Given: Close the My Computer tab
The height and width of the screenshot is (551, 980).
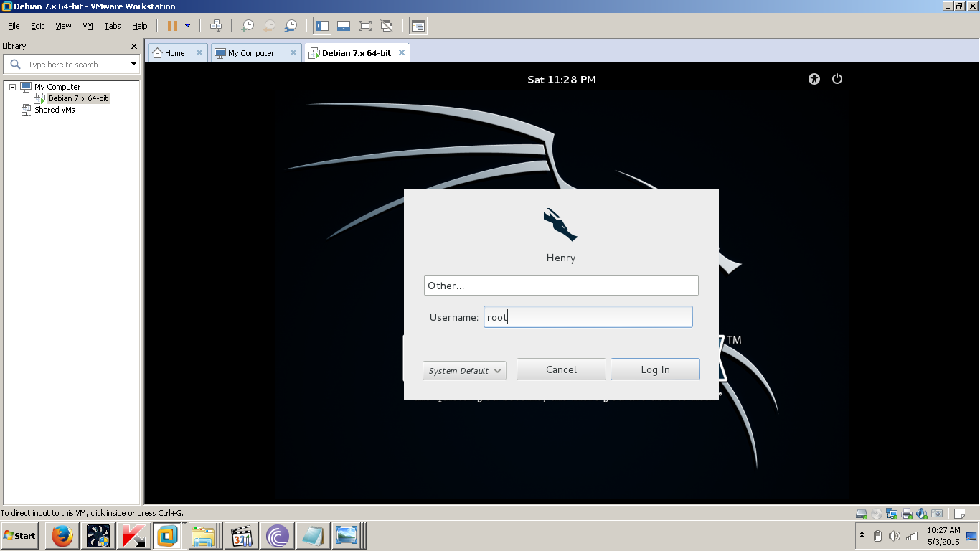Looking at the screenshot, I should 293,52.
